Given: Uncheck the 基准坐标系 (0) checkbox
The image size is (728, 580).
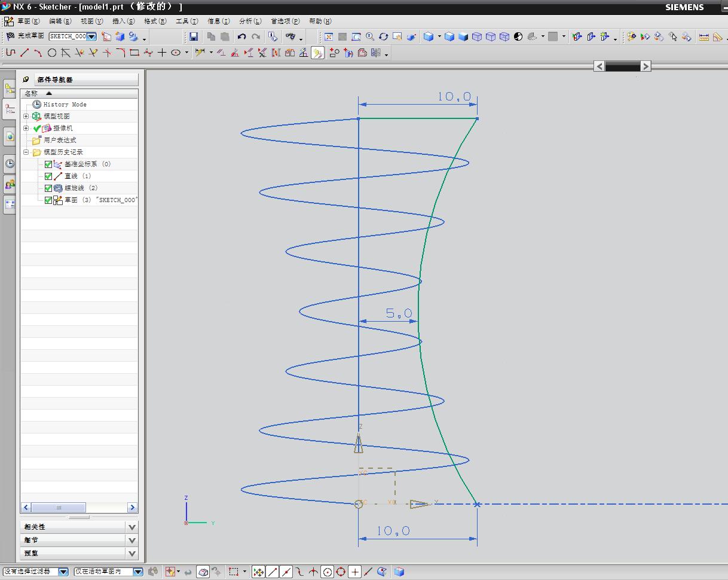Looking at the screenshot, I should (48, 164).
